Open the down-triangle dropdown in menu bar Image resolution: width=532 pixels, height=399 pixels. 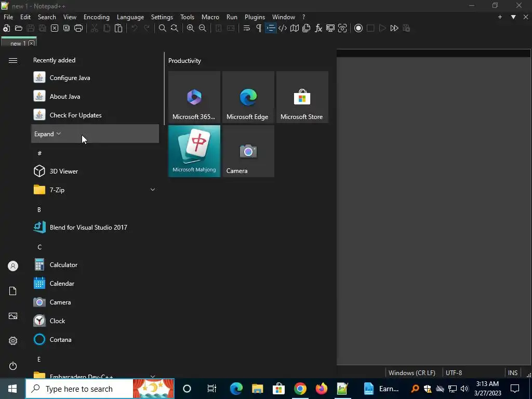(x=513, y=17)
